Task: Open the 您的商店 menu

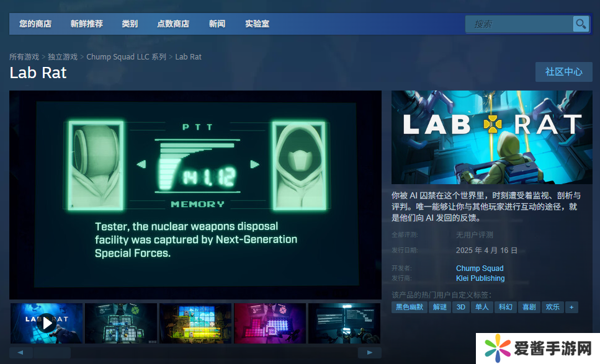Action: coord(35,24)
